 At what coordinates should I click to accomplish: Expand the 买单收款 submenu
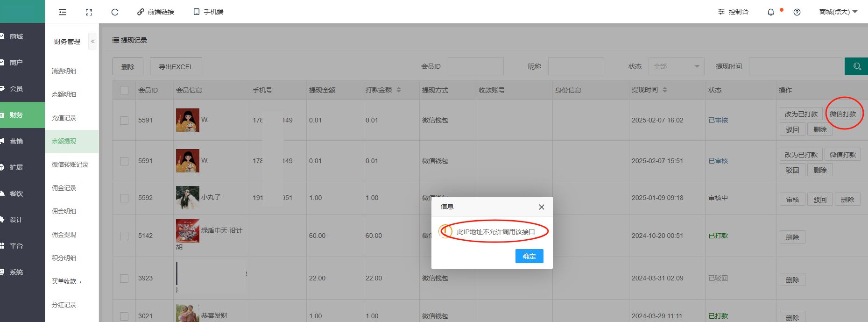click(66, 281)
